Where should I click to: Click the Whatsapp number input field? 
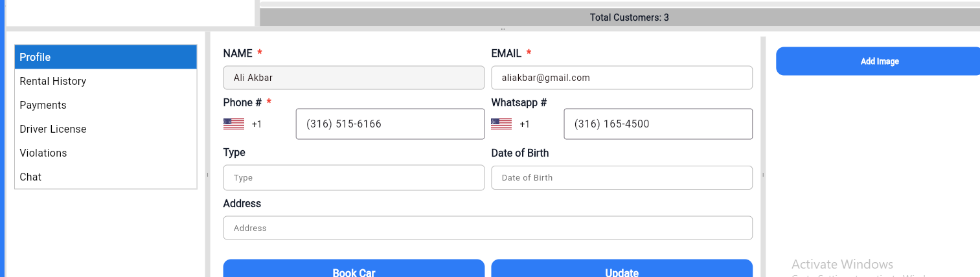click(658, 124)
